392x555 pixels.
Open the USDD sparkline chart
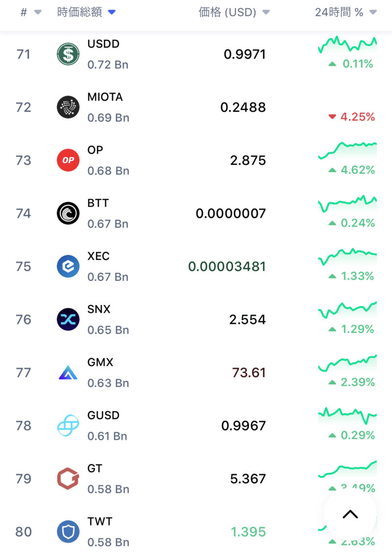coord(347,45)
